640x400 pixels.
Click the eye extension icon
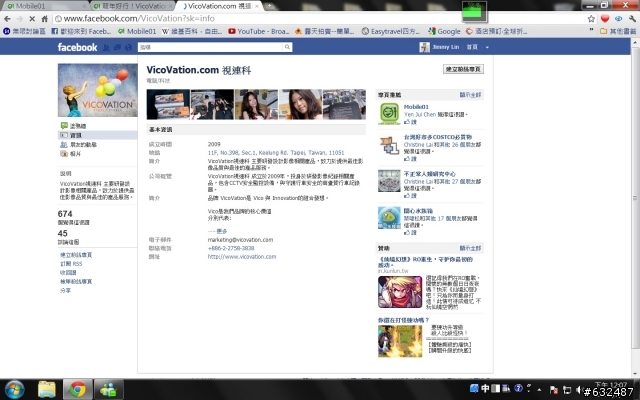click(x=619, y=19)
